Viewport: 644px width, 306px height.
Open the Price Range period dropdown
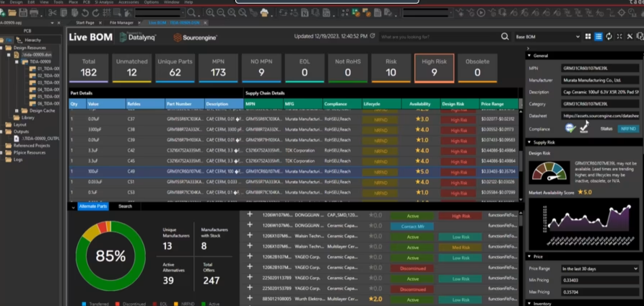(x=600, y=268)
